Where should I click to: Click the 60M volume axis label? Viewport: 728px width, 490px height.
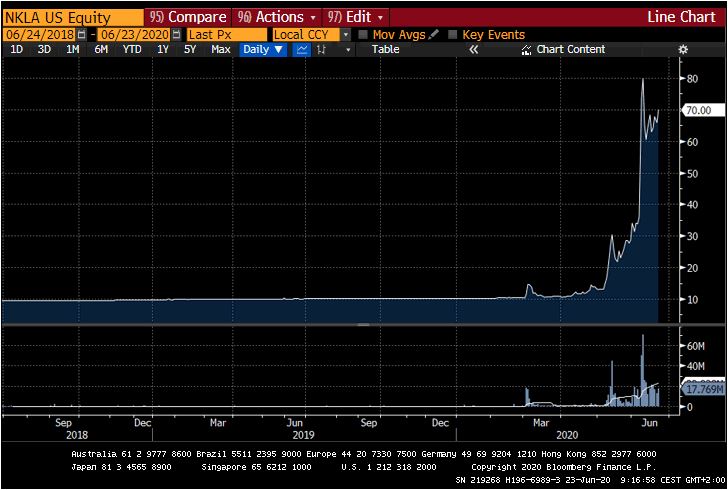click(x=696, y=346)
